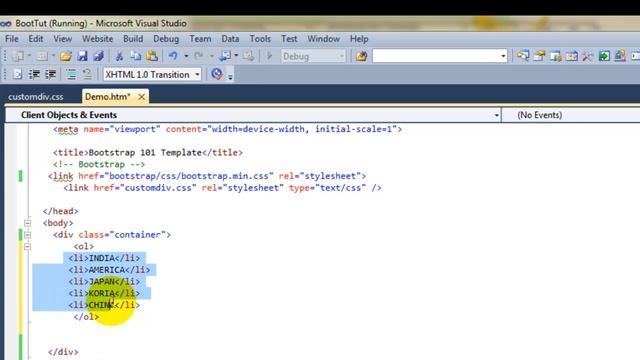Click the Extension Manager icon

tap(620, 56)
